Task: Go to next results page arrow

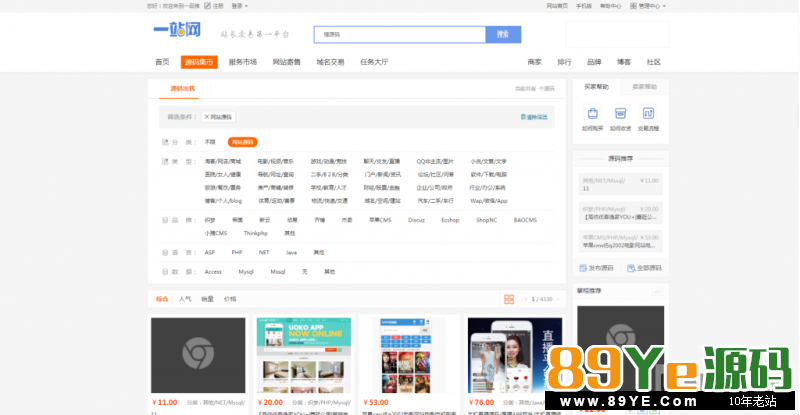Action: pos(558,299)
